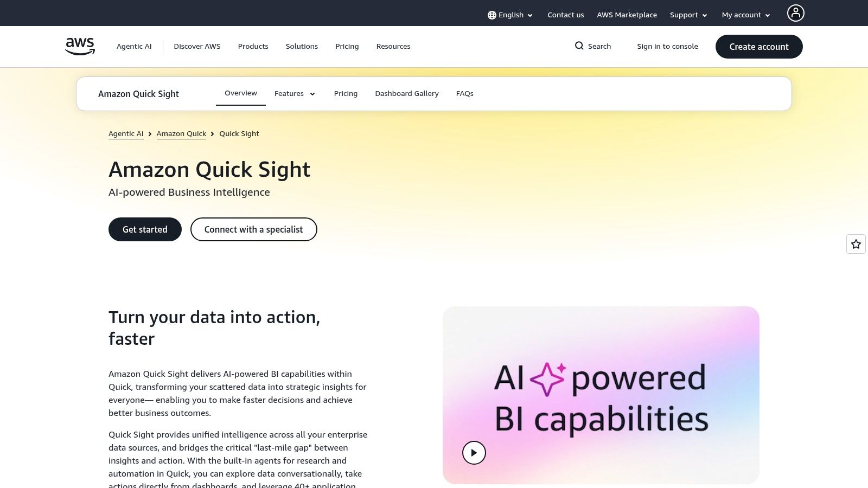The width and height of the screenshot is (868, 488).
Task: Click the 'AI-powered Business Intelligence' subtitle
Action: [x=189, y=192]
